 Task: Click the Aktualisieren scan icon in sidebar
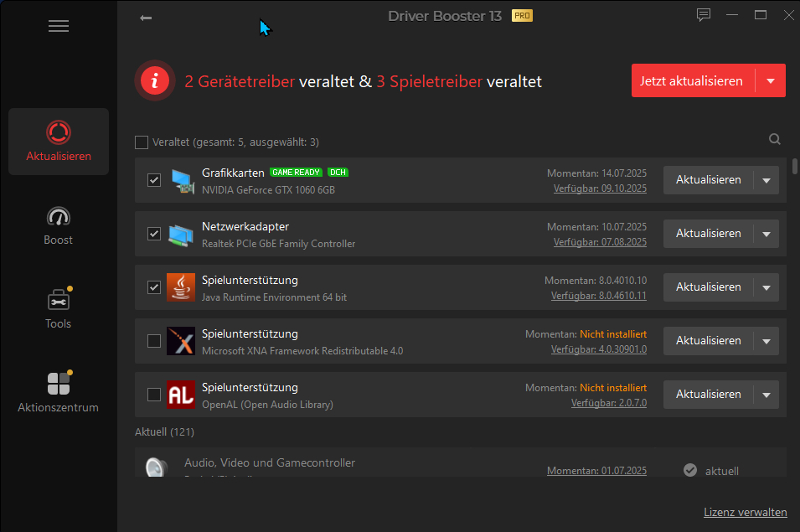point(58,132)
